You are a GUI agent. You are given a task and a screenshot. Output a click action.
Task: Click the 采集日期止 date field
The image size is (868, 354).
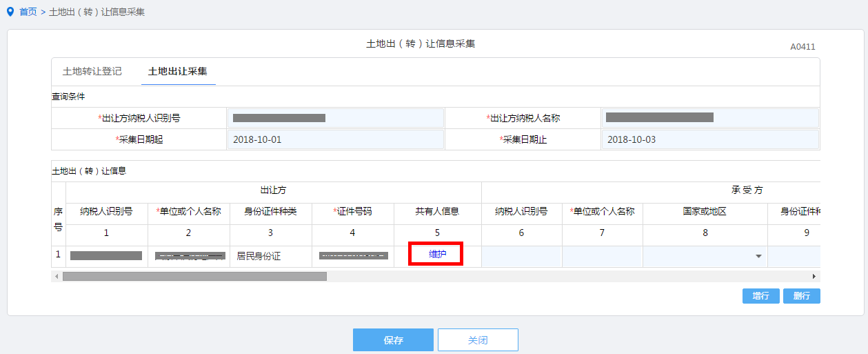709,139
